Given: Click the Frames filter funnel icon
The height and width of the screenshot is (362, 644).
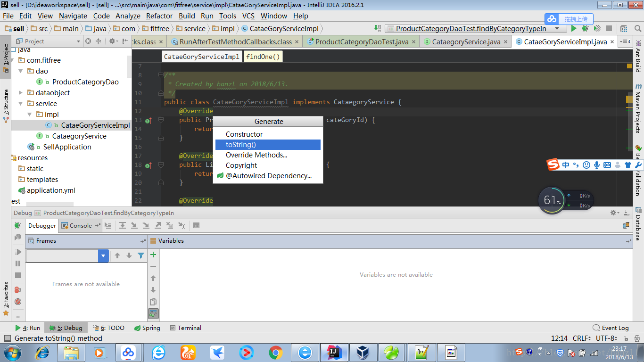Looking at the screenshot, I should point(141,255).
